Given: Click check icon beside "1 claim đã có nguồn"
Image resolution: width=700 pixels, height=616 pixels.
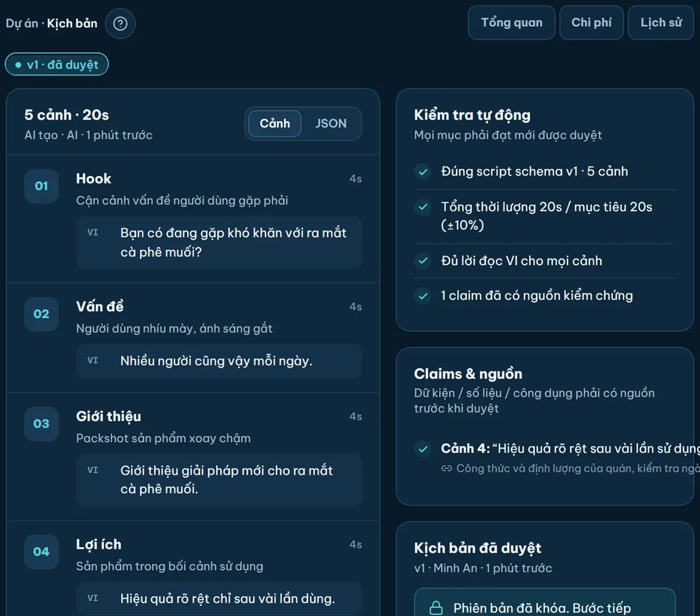Looking at the screenshot, I should 422,296.
